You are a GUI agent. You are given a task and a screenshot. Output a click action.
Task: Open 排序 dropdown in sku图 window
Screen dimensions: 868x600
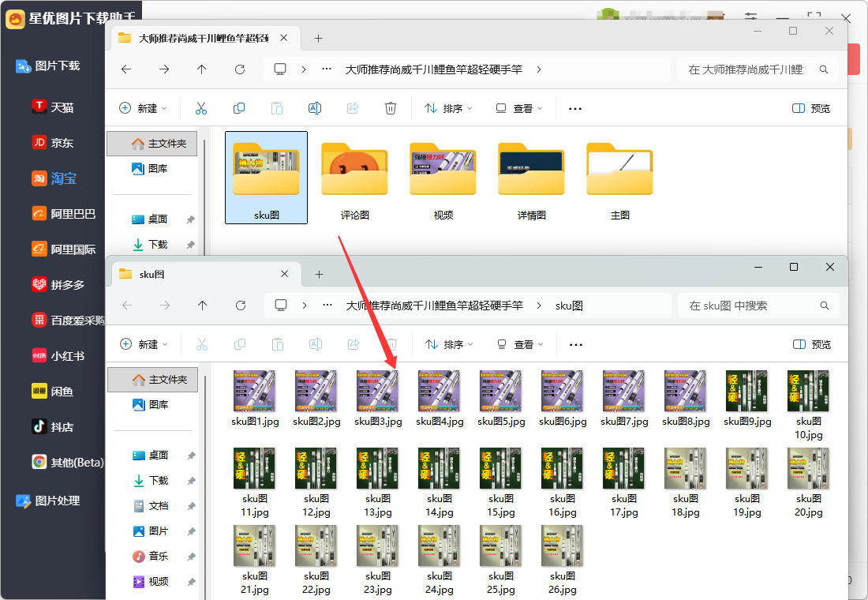449,344
